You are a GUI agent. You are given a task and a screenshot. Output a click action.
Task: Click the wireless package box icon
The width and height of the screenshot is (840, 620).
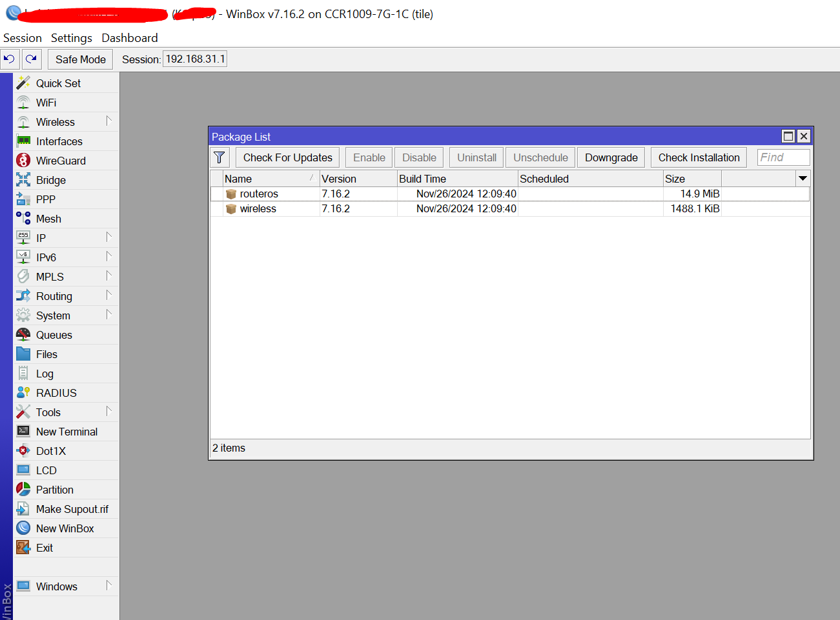231,208
